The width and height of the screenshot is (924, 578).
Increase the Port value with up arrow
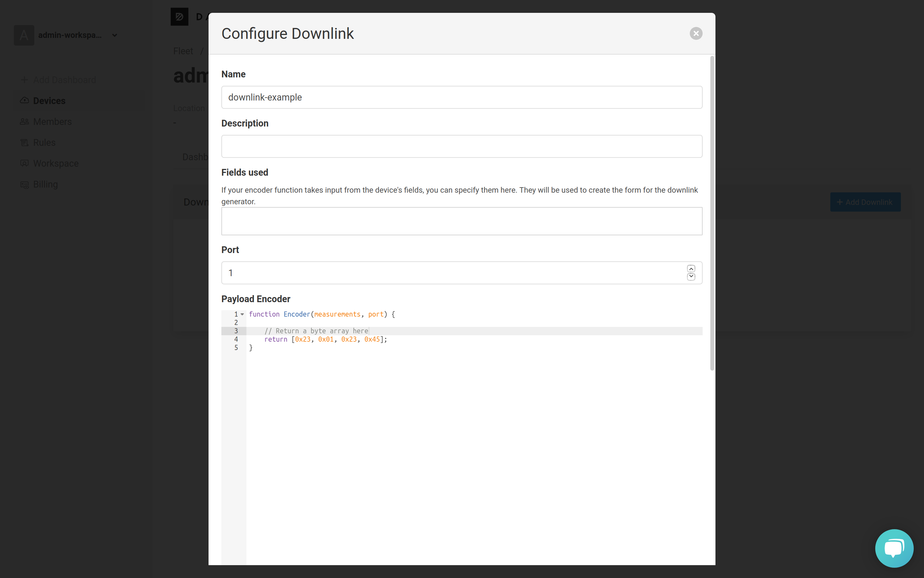click(x=691, y=269)
